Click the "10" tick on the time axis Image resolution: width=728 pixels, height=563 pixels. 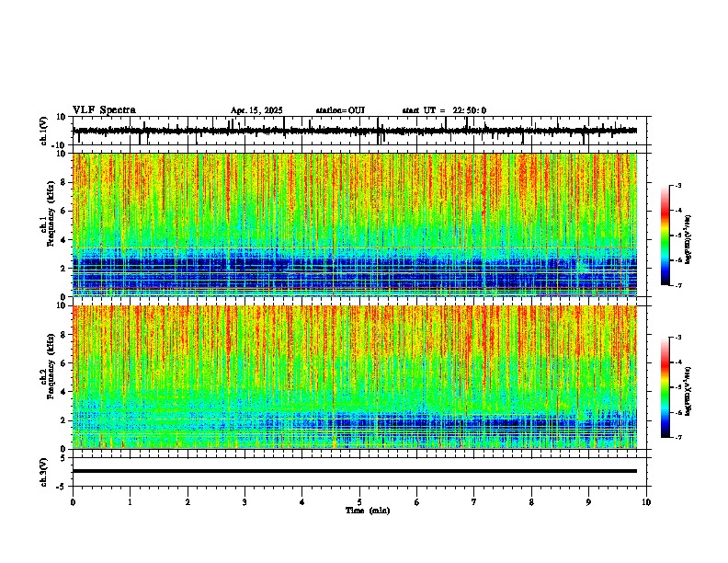(x=646, y=502)
